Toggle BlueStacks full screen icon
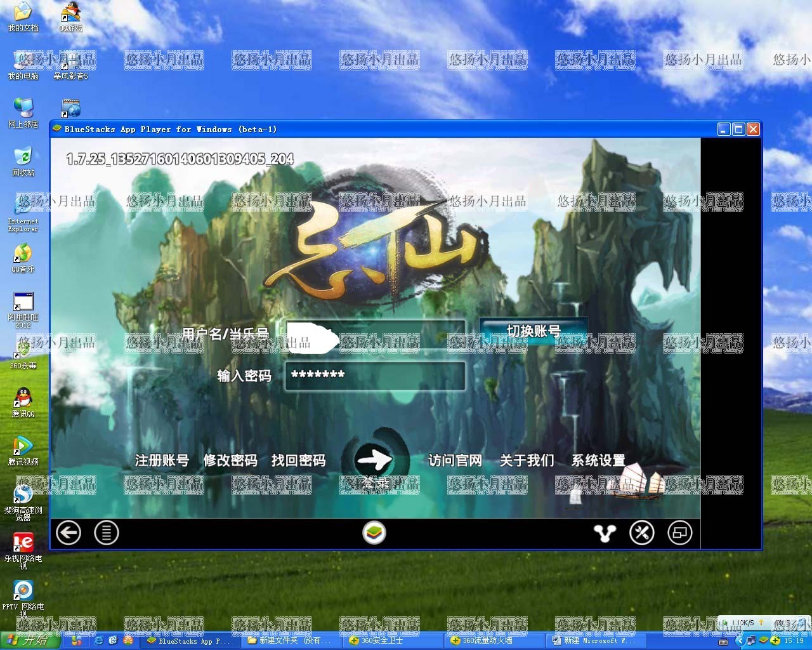This screenshot has height=650, width=812. point(680,533)
